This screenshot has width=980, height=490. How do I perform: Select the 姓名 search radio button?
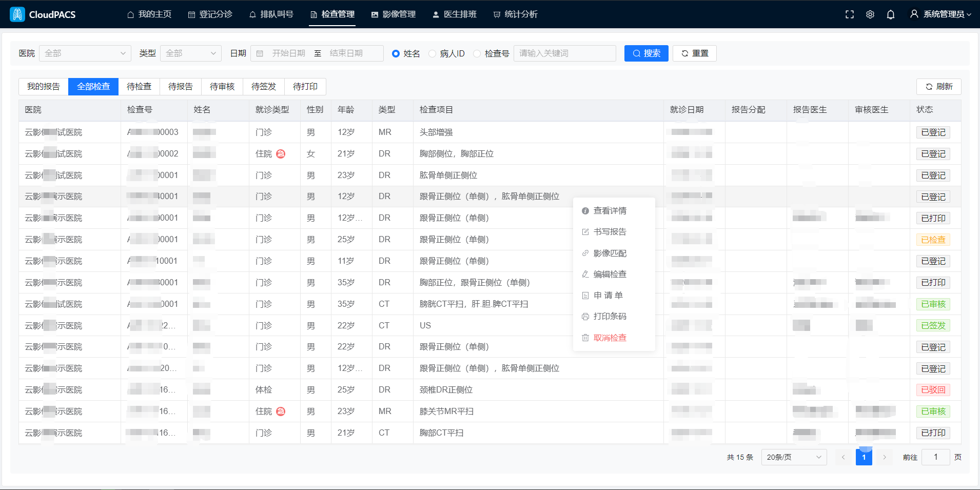pyautogui.click(x=396, y=53)
